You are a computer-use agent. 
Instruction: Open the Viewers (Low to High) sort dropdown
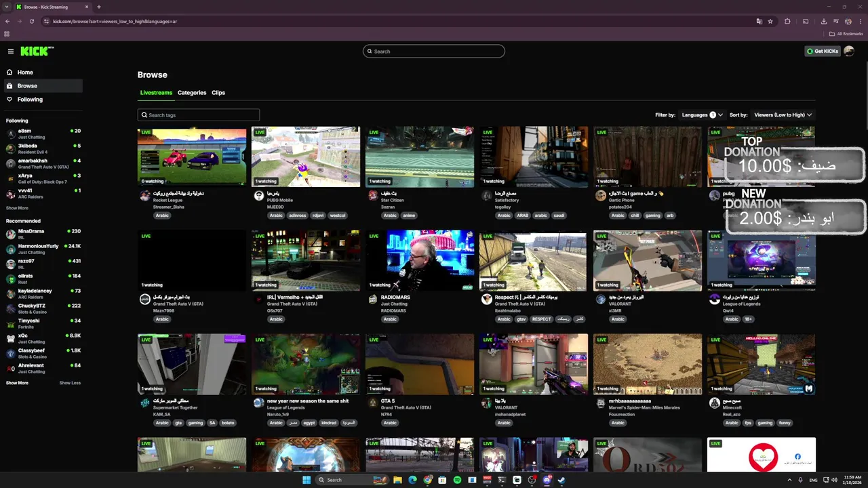783,115
